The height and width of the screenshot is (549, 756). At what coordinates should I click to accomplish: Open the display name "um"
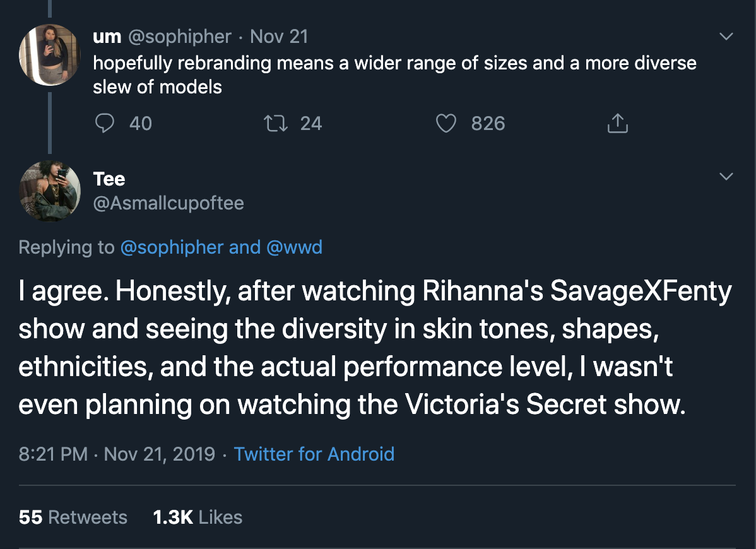point(107,37)
